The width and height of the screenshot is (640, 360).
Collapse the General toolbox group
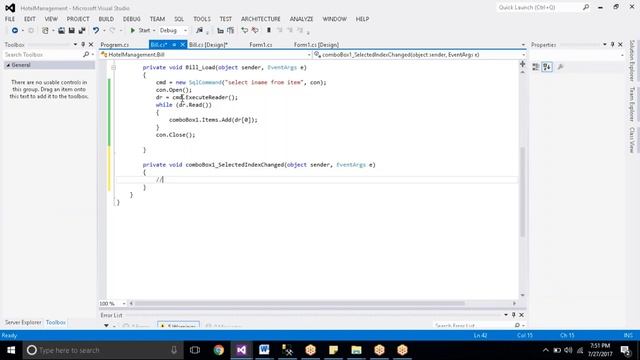click(8, 65)
